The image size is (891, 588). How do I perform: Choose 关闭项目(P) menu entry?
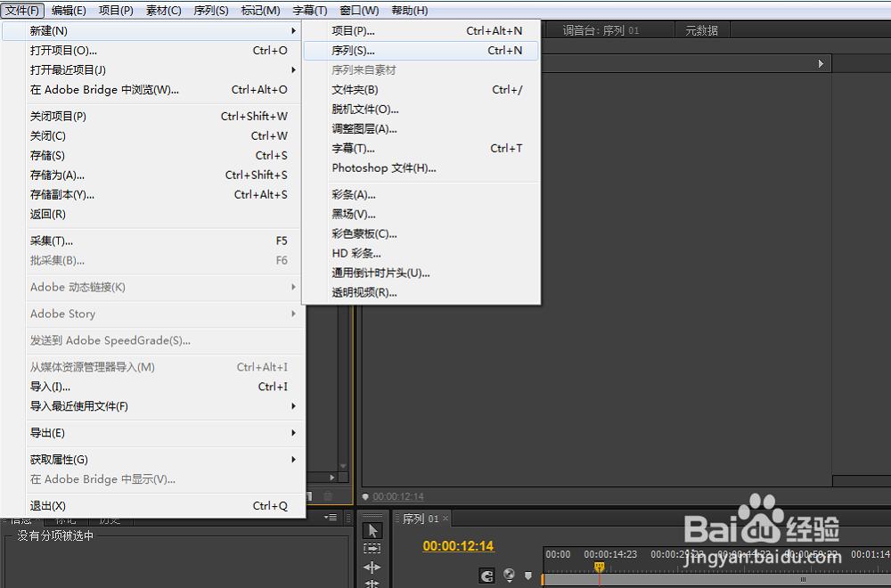[x=151, y=116]
